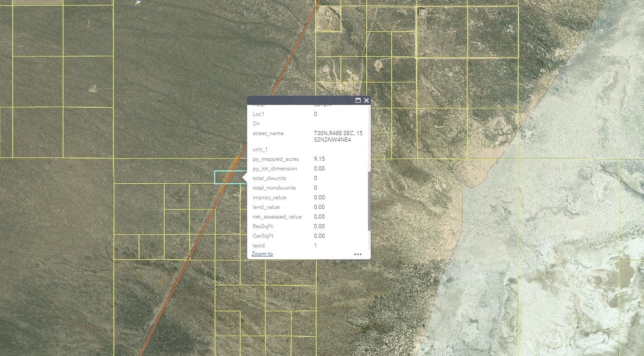The image size is (644, 356).
Task: Select the py_lot_dimension label
Action: pyautogui.click(x=275, y=169)
